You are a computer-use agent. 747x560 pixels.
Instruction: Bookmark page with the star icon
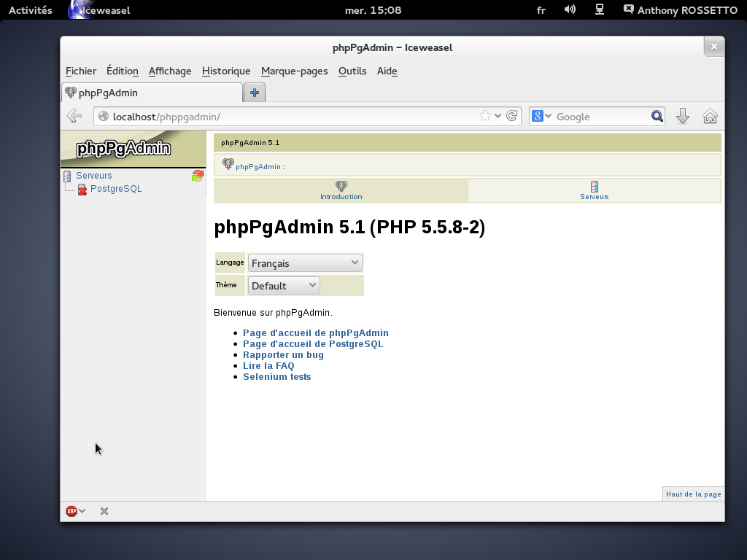click(x=484, y=116)
